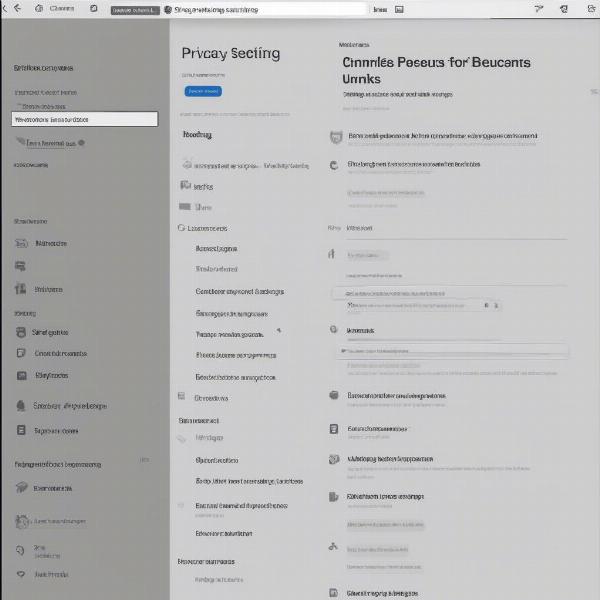Click the file-with-tab icon in right panel
The height and width of the screenshot is (600, 600).
click(x=334, y=497)
